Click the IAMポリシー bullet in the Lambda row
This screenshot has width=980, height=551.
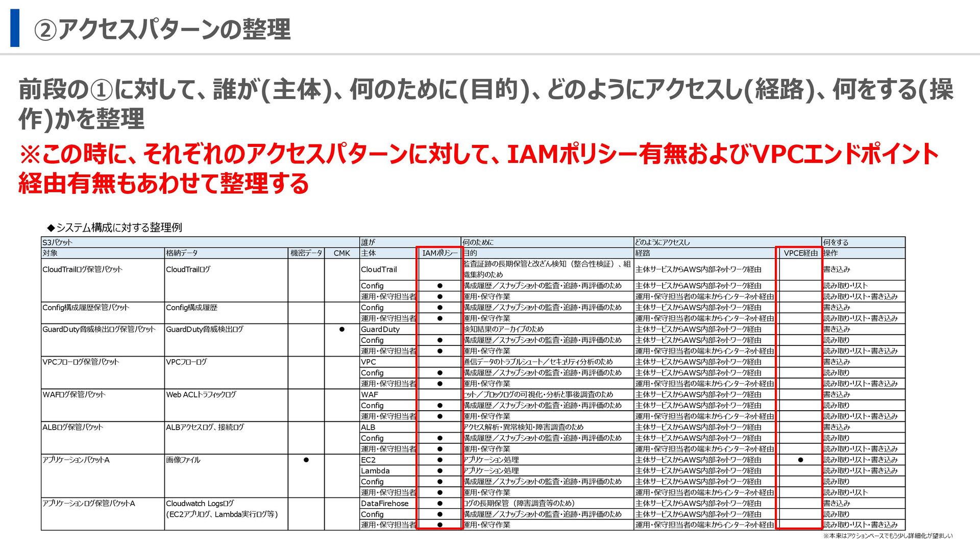439,471
